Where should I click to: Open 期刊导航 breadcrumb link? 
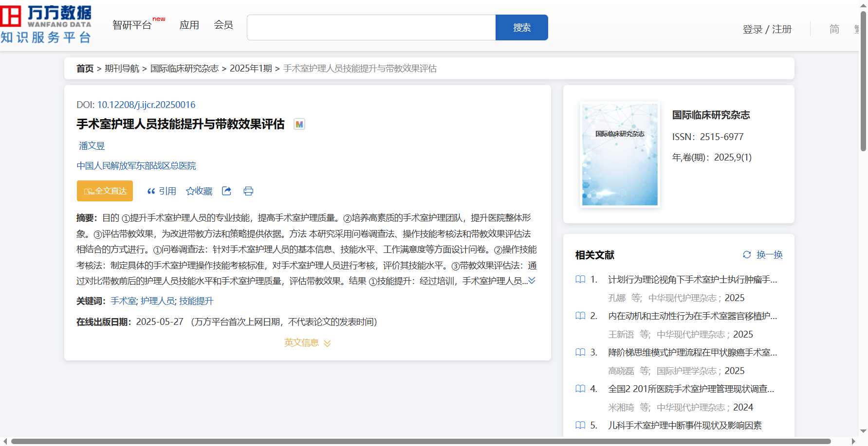click(122, 69)
